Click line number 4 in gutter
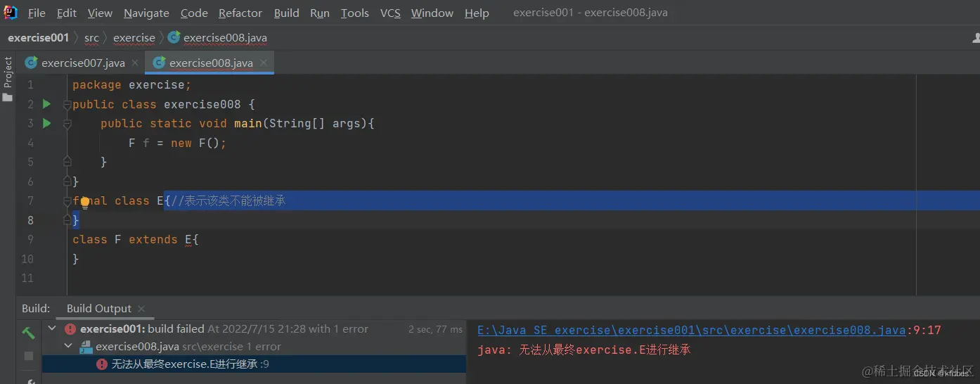The image size is (980, 384). (x=30, y=143)
